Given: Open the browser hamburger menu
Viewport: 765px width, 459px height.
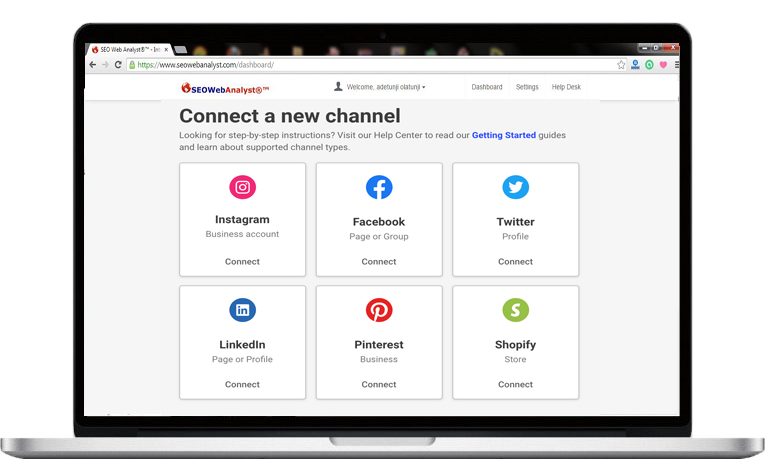Looking at the screenshot, I should coord(677,64).
